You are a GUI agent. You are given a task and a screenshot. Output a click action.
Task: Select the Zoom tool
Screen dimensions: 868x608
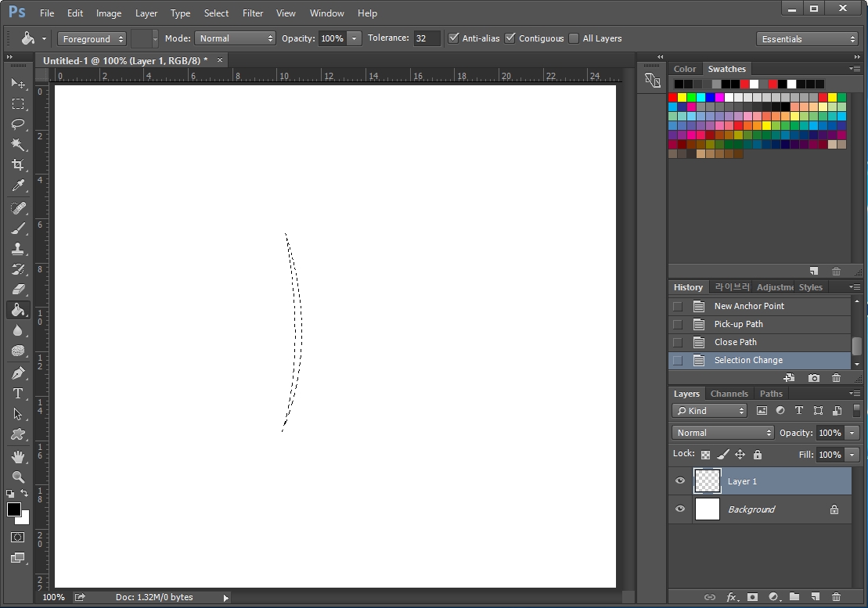click(18, 477)
